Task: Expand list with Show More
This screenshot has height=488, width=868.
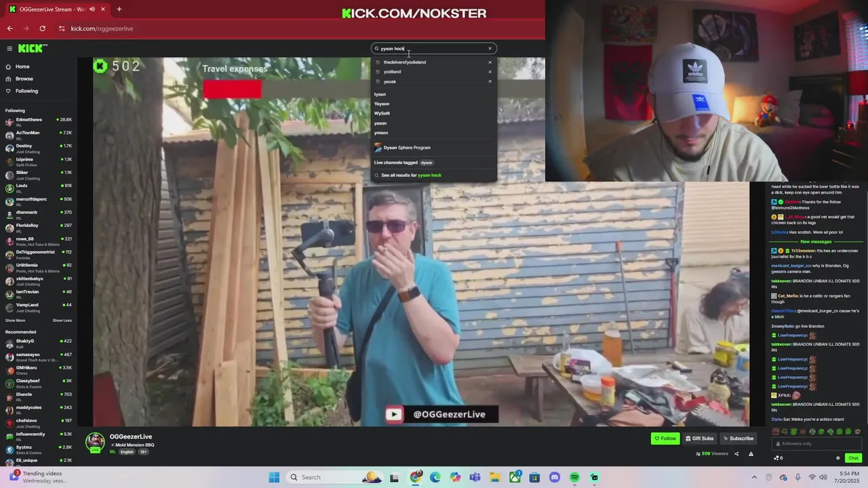Action: 15,321
